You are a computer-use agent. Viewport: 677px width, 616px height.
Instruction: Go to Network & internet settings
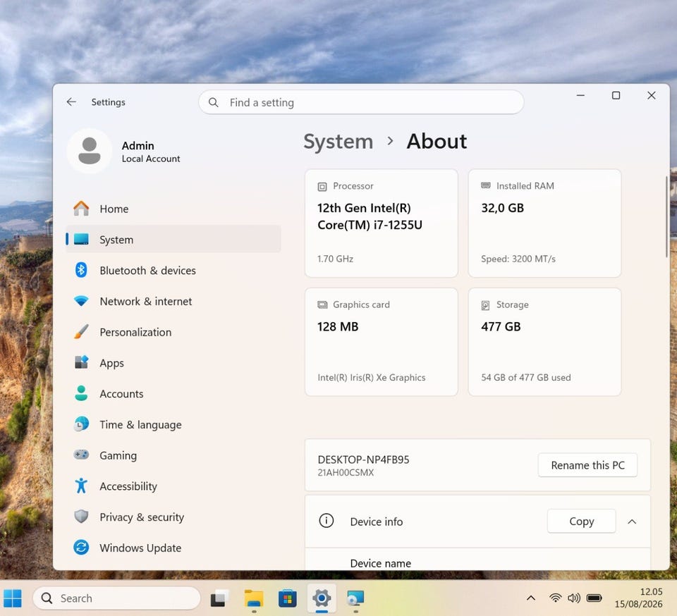click(x=173, y=301)
